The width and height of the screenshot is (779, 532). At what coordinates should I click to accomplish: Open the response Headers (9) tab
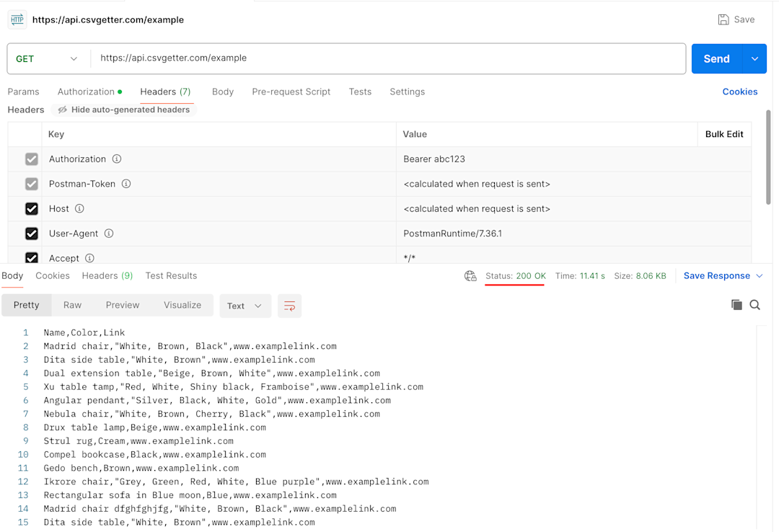pos(107,275)
